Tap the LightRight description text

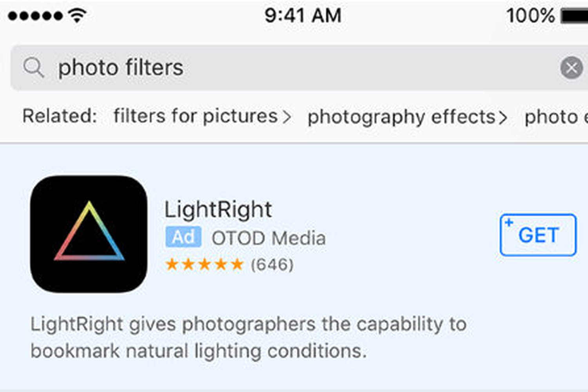point(249,338)
